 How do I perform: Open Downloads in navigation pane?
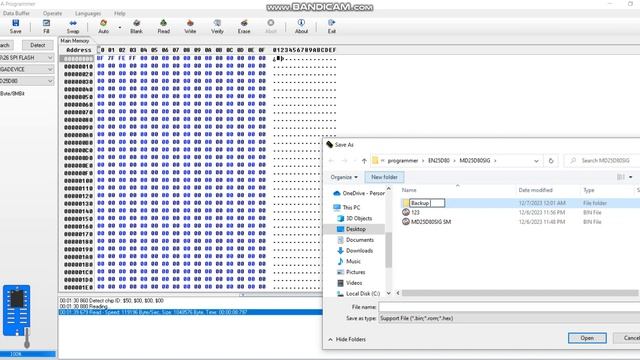point(355,251)
